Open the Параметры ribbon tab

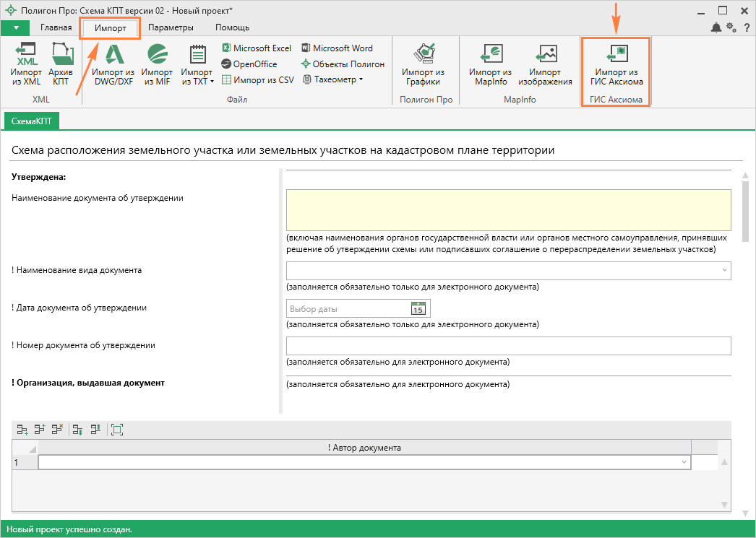coord(171,27)
